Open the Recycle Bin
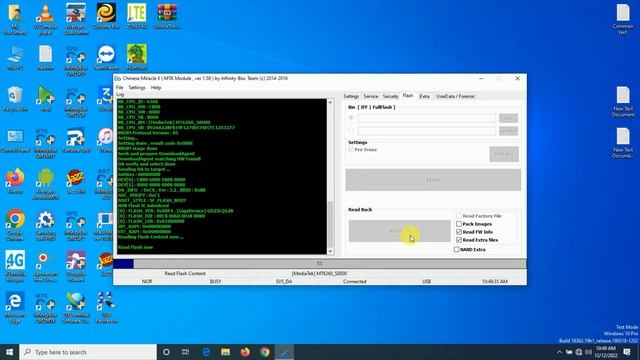This screenshot has width=640, height=360. tap(15, 99)
